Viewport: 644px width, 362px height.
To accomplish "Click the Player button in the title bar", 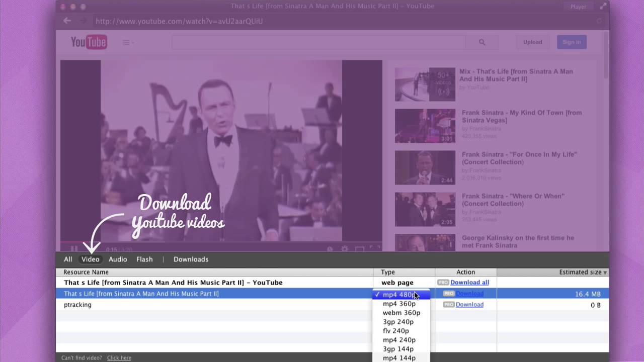I will tap(578, 7).
